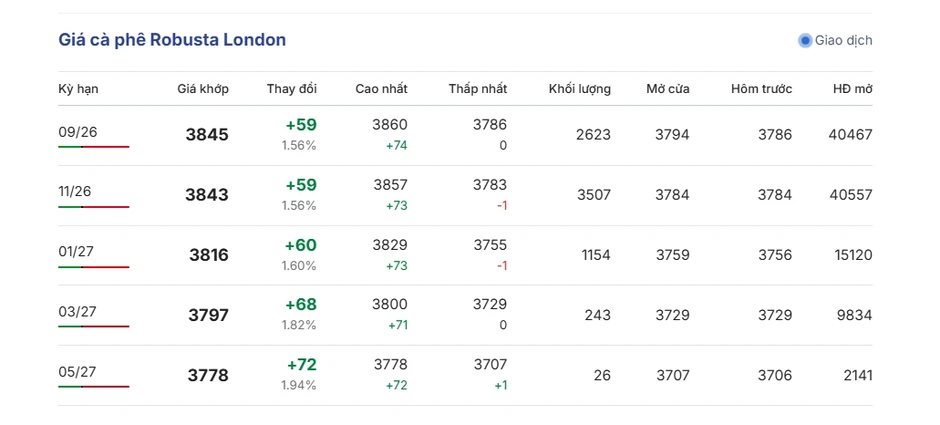Click the Khối lượng column header
This screenshot has width=940, height=425.
pyautogui.click(x=580, y=89)
